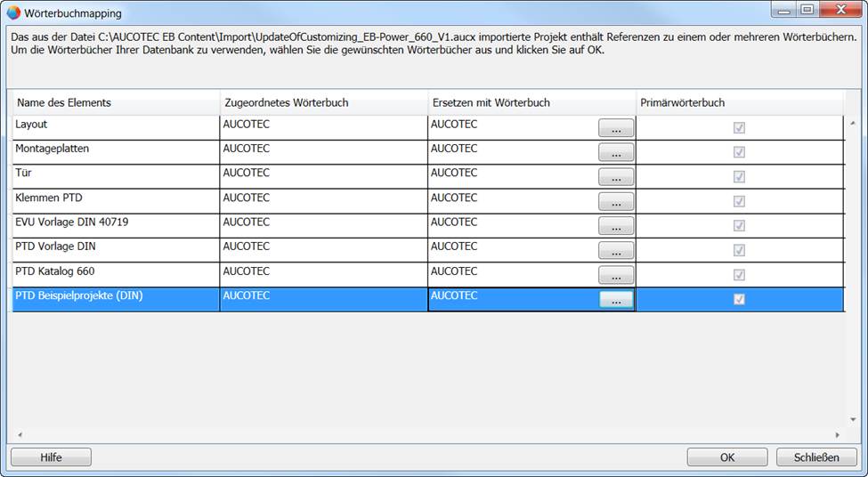868x477 pixels.
Task: Click assigned dictionary AUCOTEC in Layout row
Action: [x=324, y=128]
